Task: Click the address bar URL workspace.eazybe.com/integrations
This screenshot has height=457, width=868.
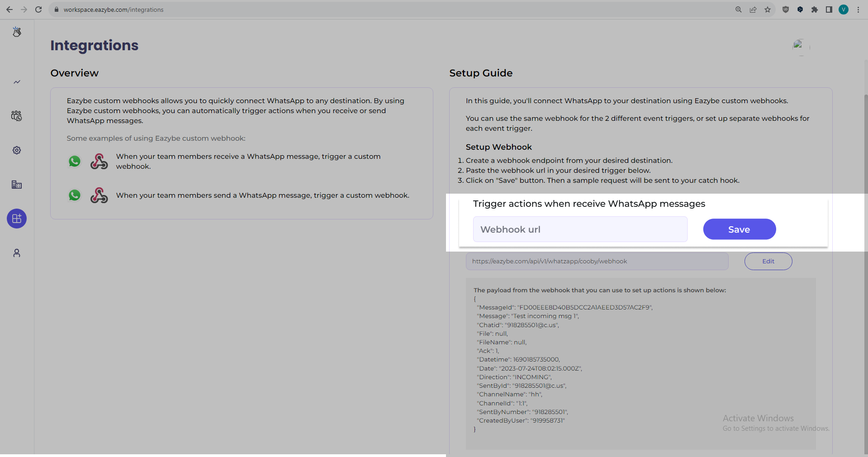Action: pos(114,10)
